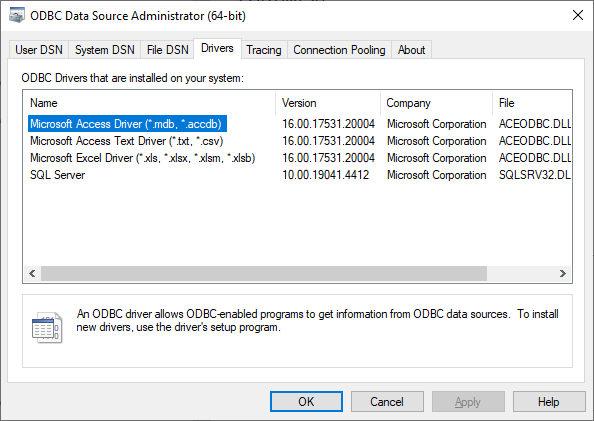This screenshot has width=594, height=421.
Task: Click ACEODBC.DLL in the Excel Driver row
Action: 535,158
